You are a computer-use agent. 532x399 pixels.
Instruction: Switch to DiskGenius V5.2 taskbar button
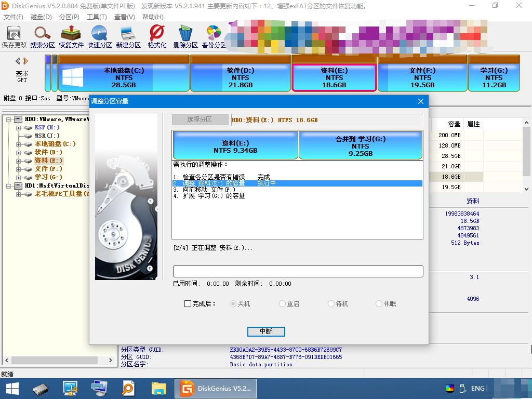point(215,389)
